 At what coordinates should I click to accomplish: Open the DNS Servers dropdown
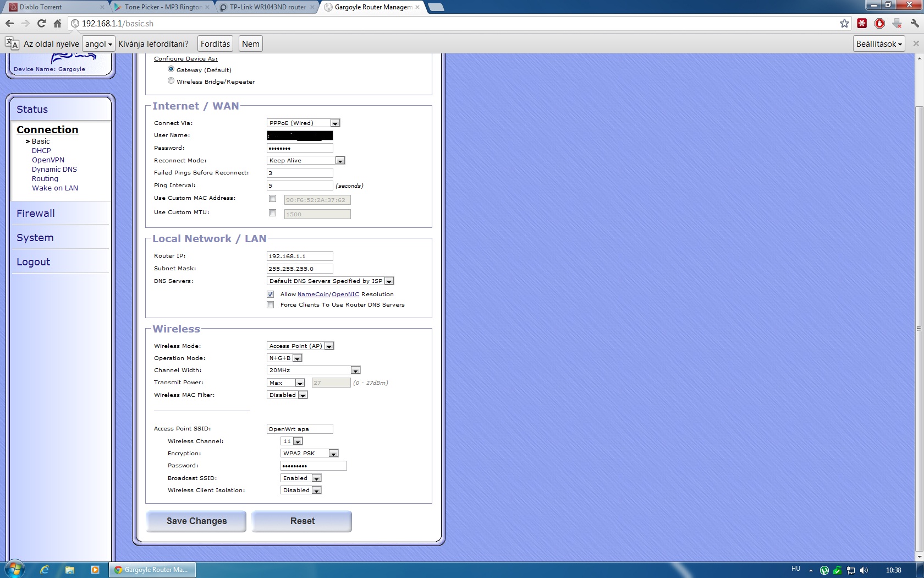point(331,281)
